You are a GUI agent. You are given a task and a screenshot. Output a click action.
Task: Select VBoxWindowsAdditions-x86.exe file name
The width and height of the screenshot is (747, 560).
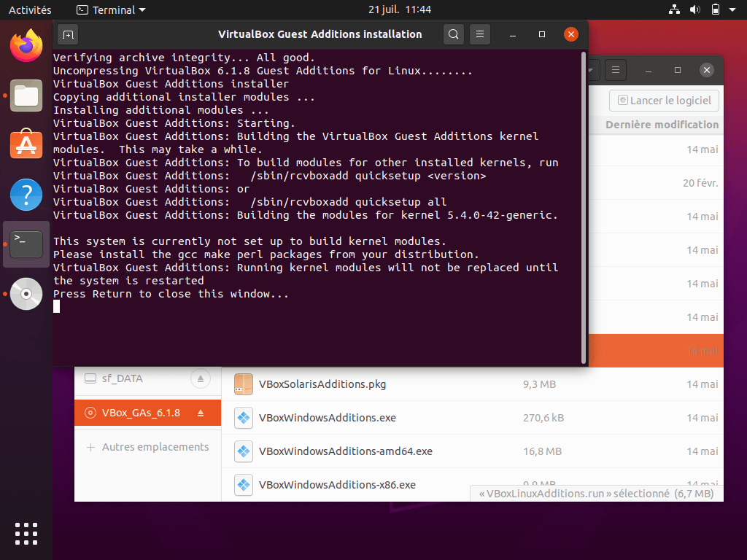[x=337, y=485]
